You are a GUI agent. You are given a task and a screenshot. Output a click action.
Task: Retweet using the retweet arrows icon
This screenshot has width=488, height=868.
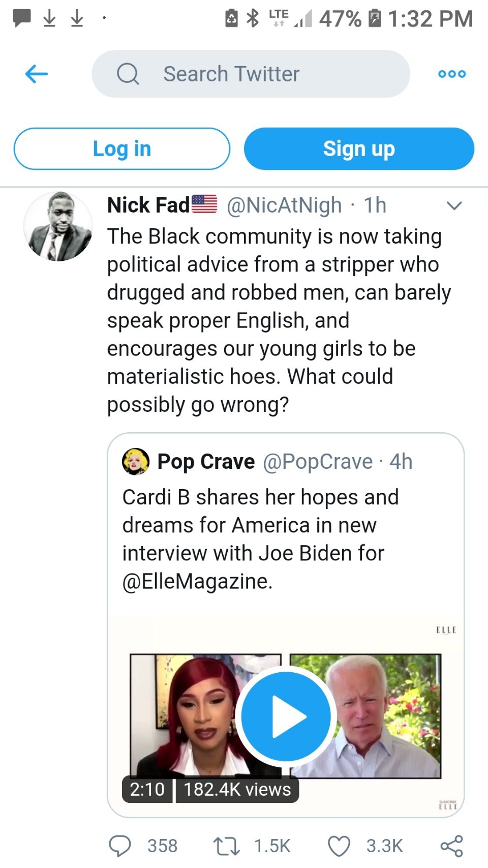click(226, 846)
